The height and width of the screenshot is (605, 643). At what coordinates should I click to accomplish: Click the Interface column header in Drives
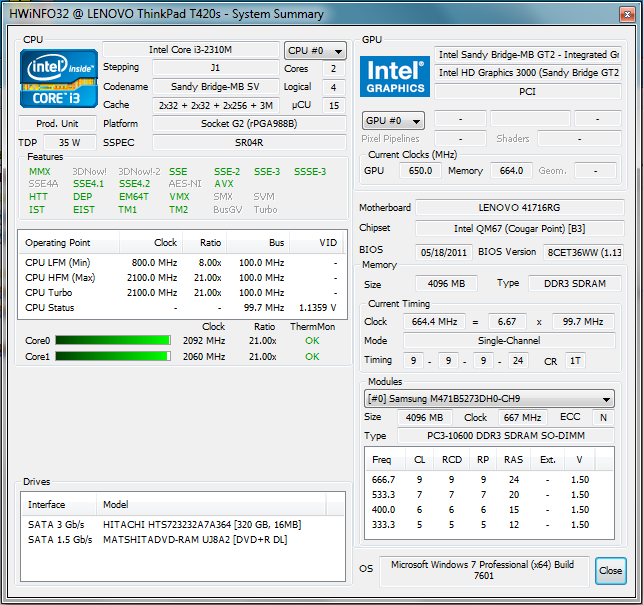click(59, 505)
